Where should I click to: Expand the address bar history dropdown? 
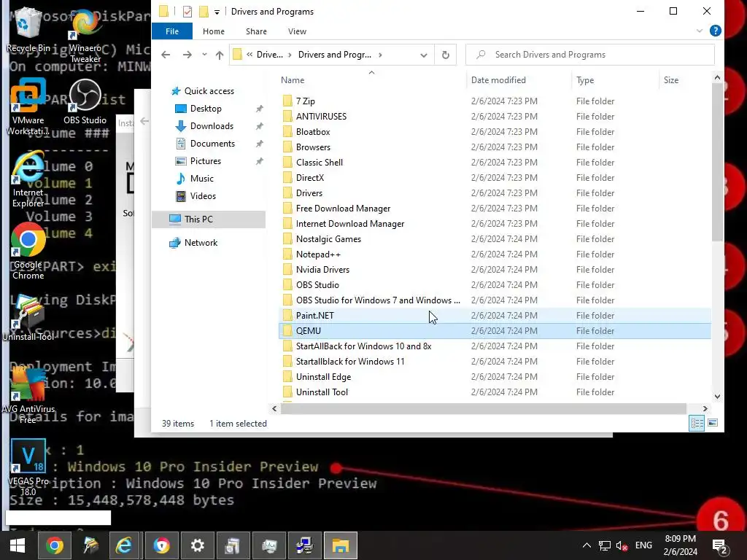pos(424,55)
